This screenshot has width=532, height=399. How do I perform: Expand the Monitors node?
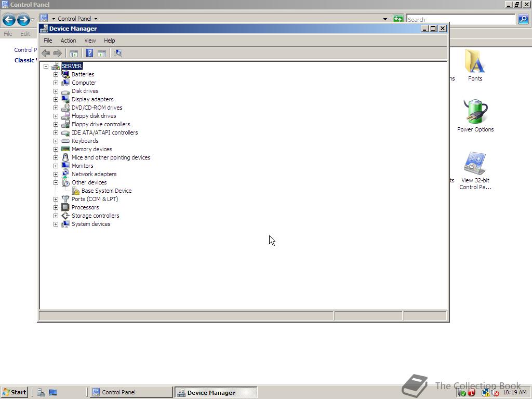(56, 166)
